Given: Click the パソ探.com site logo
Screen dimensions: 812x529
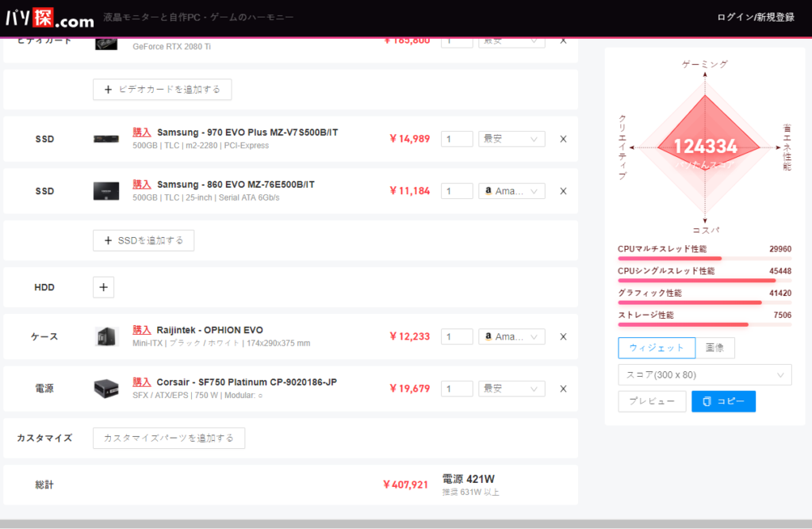Looking at the screenshot, I should (50, 18).
